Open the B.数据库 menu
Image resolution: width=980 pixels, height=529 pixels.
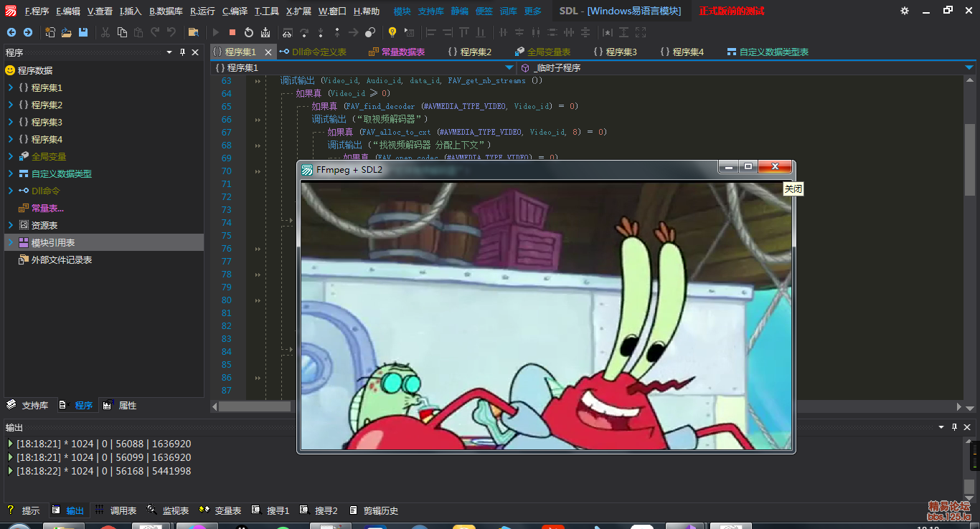coord(166,11)
